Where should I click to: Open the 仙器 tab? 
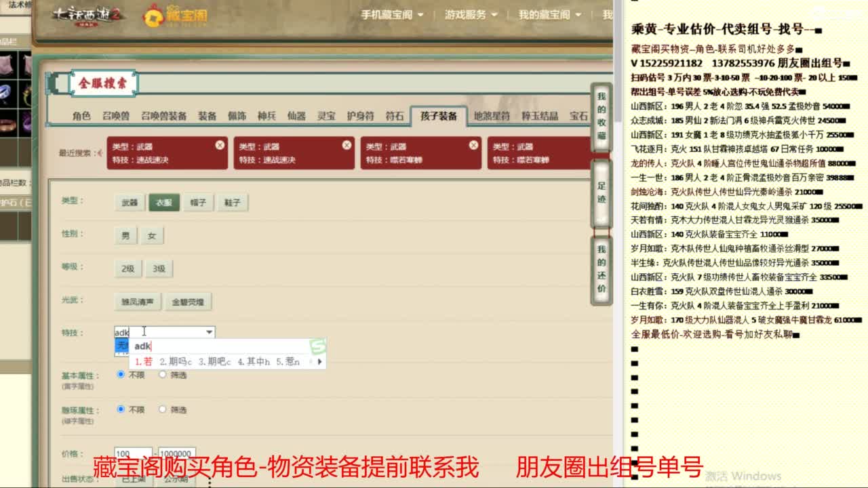pyautogui.click(x=296, y=116)
